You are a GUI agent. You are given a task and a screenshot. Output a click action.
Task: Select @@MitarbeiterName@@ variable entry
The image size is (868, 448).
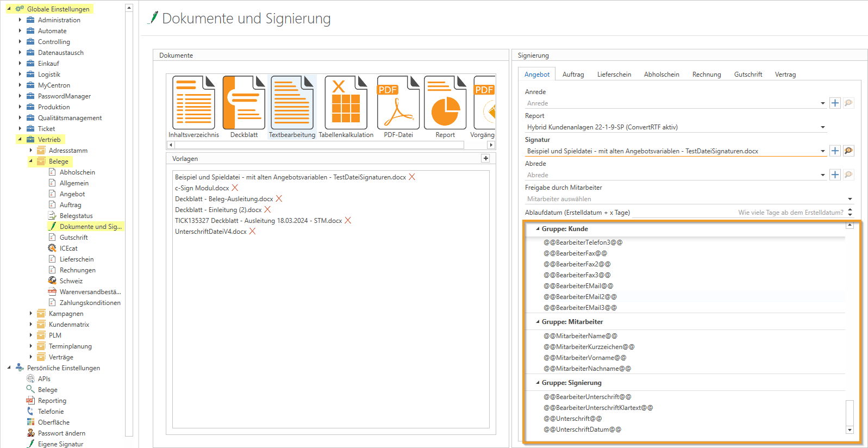pyautogui.click(x=580, y=336)
